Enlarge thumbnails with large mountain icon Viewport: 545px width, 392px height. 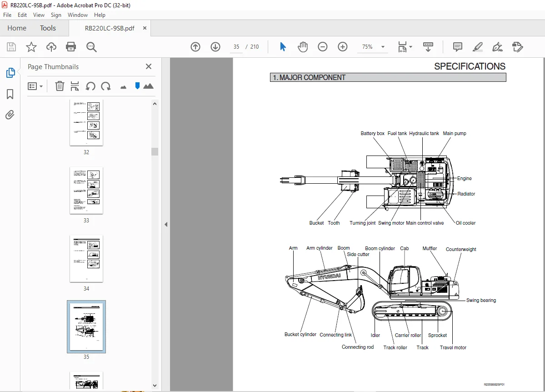(x=149, y=86)
